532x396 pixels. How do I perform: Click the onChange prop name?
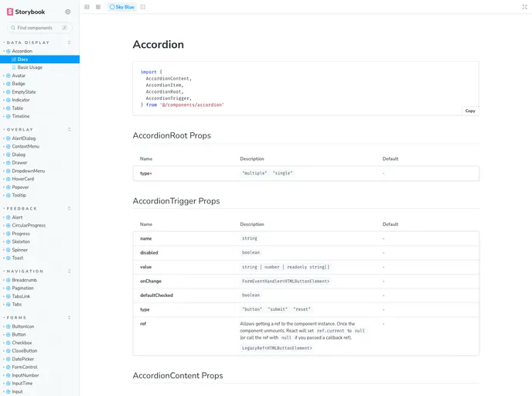tap(151, 281)
